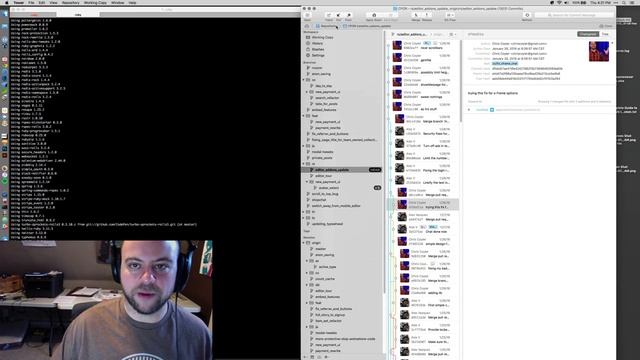Open Spotlight search in menu bar
Image resolution: width=640 pixels, height=360 pixels.
click(624, 2)
